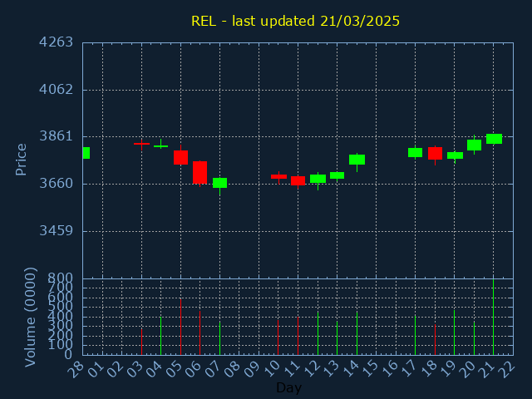Click the 800 volume axis label
The width and height of the screenshot is (532, 399).
click(60, 278)
